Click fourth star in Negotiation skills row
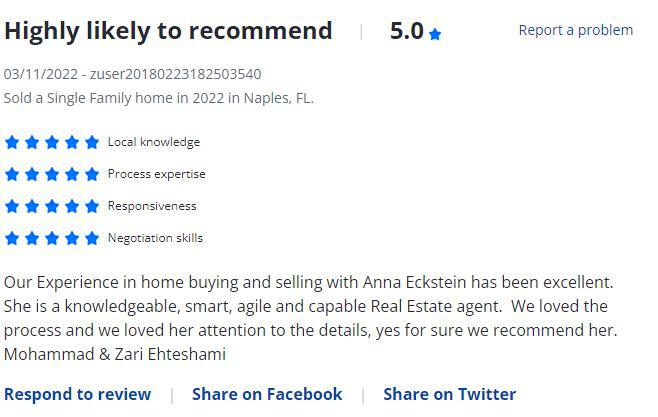The height and width of the screenshot is (417, 658). 72,238
